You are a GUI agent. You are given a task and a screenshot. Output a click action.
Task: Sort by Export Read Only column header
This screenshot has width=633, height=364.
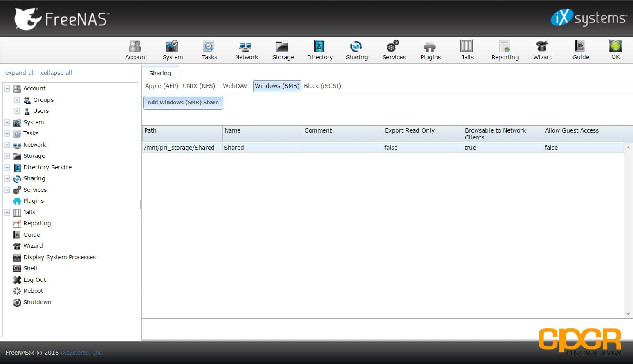[422, 134]
